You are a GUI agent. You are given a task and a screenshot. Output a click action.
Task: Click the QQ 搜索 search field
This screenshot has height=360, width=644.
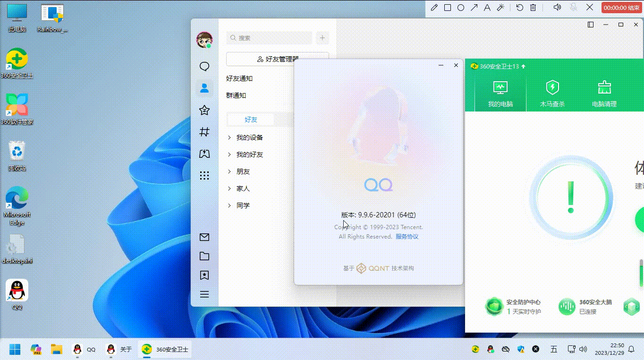coord(270,38)
